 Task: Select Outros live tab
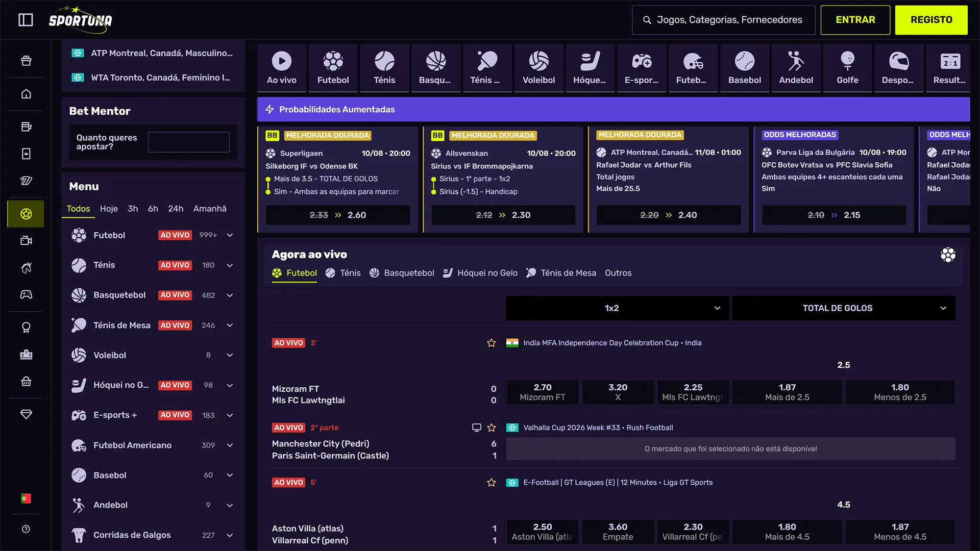tap(618, 273)
